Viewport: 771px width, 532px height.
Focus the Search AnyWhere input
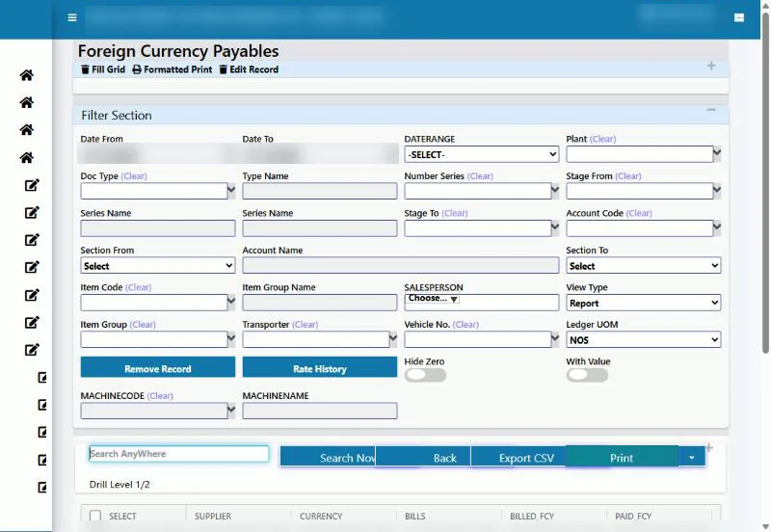(179, 454)
